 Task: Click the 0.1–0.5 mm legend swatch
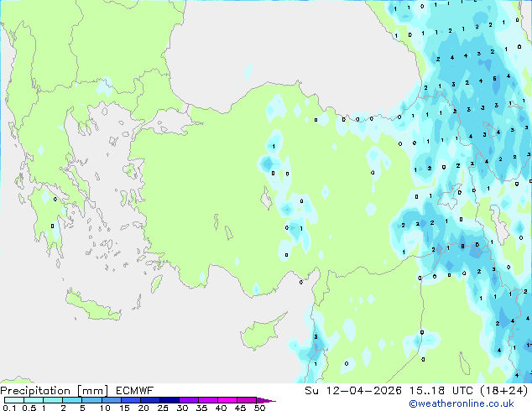pyautogui.click(x=14, y=400)
